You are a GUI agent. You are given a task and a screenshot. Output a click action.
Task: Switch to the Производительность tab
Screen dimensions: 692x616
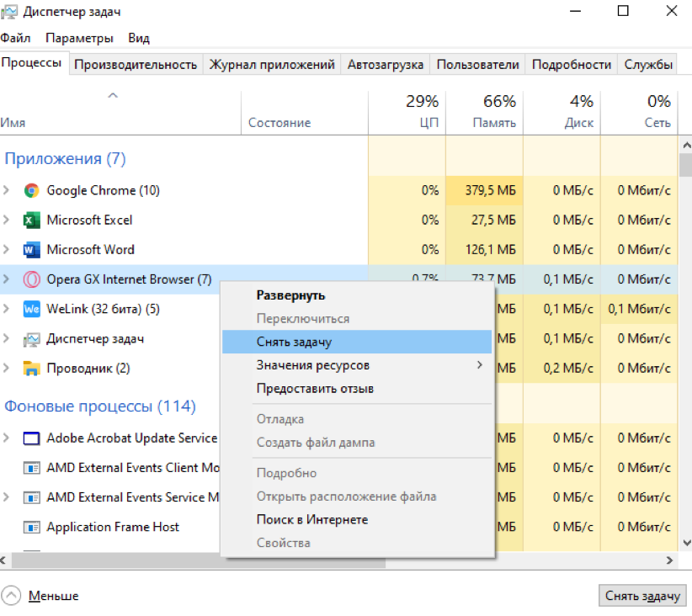tap(136, 65)
